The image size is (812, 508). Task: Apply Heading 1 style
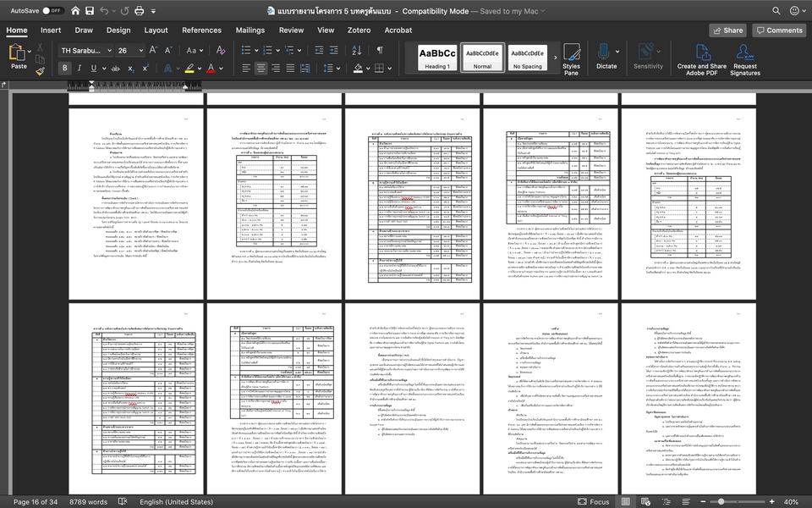click(x=437, y=57)
